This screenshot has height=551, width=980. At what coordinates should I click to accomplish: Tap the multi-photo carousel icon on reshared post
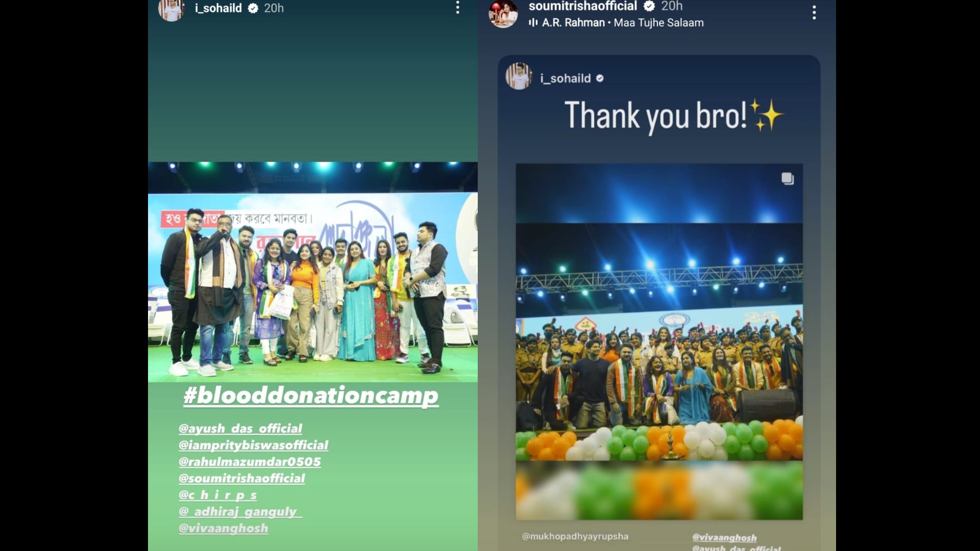[788, 179]
